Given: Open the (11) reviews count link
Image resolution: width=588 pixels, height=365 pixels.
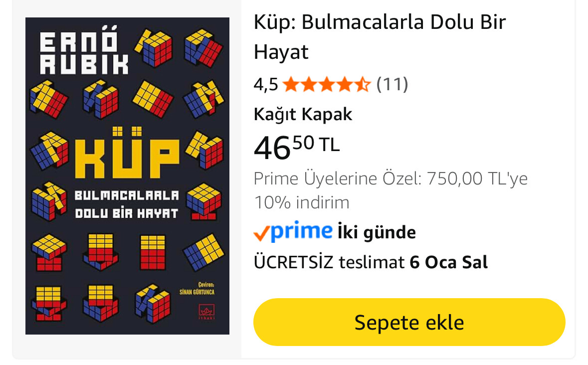Looking at the screenshot, I should pos(392,84).
